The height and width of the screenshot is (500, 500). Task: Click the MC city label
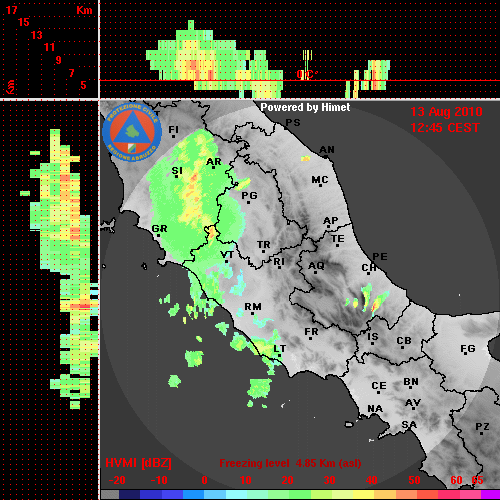(x=320, y=180)
